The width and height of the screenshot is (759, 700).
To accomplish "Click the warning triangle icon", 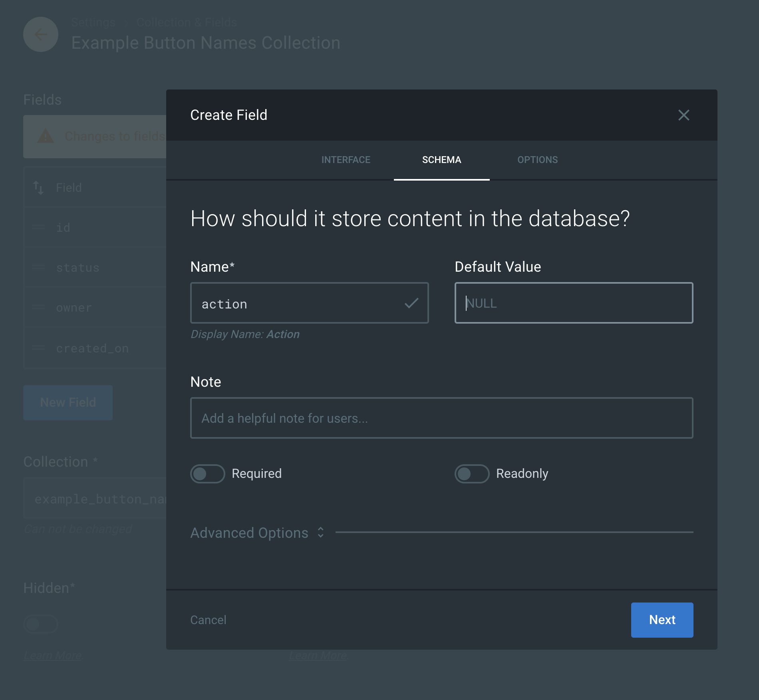I will point(46,136).
